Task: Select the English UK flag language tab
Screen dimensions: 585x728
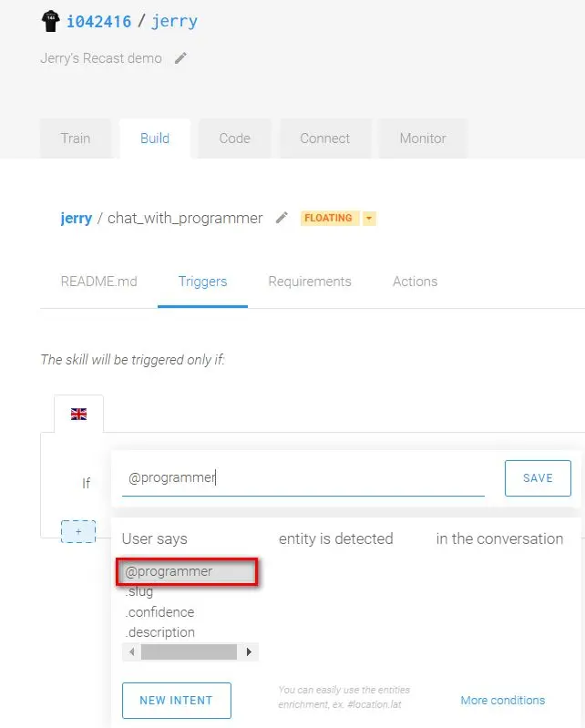Action: [x=79, y=414]
